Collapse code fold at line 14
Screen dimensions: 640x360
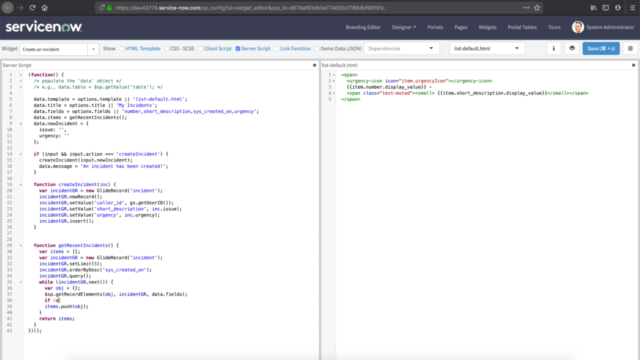[x=21, y=154]
